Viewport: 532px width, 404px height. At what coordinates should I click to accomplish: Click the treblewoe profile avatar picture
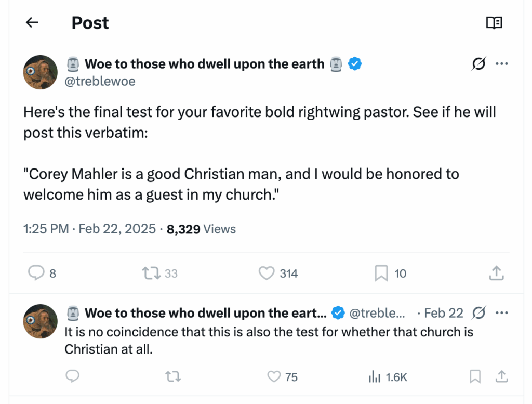coord(40,72)
